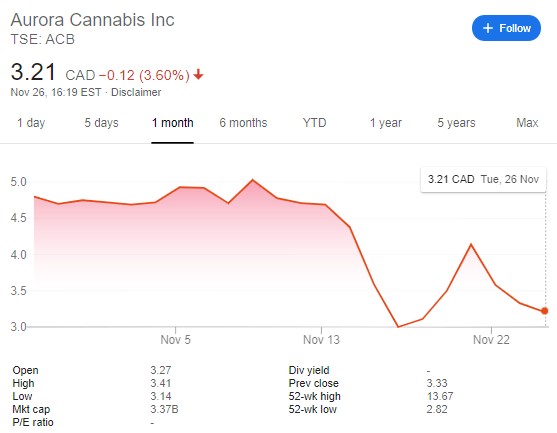557x433 pixels.
Task: Switch to the 1 day tab
Action: (x=31, y=123)
